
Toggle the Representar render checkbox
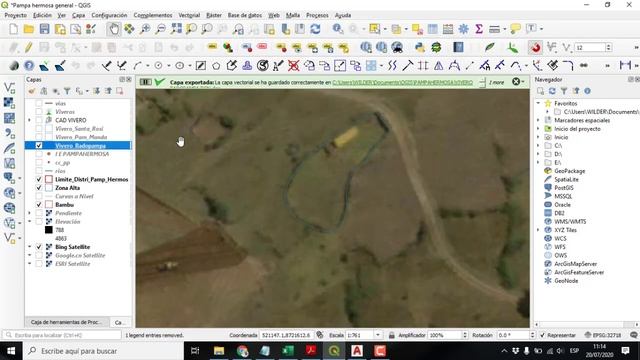542,335
